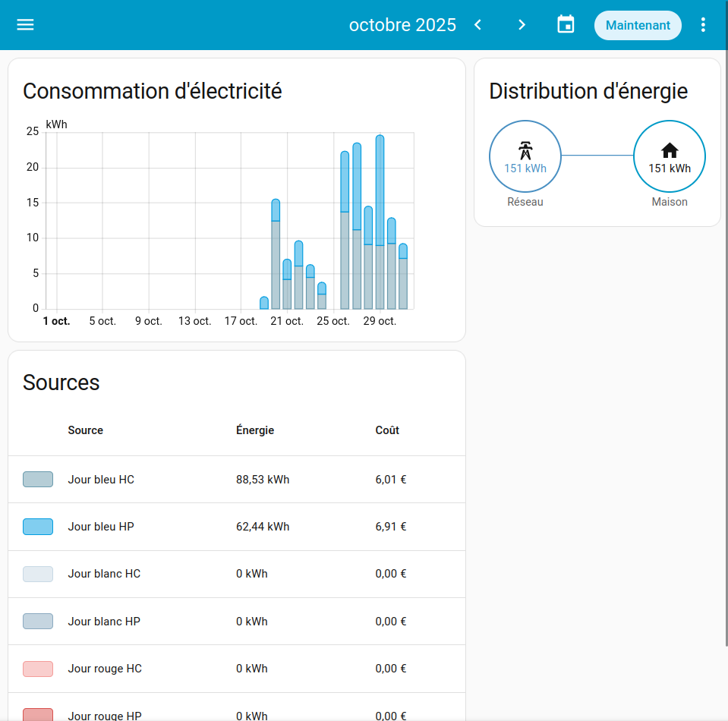Click the Jour blanc HC color swatch

[38, 574]
